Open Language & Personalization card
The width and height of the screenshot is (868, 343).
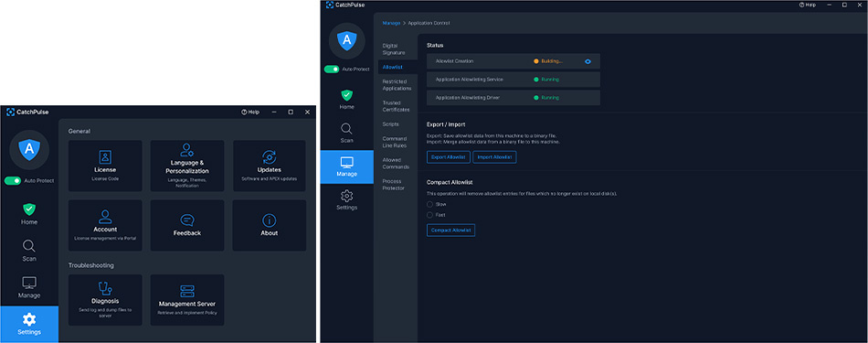187,166
